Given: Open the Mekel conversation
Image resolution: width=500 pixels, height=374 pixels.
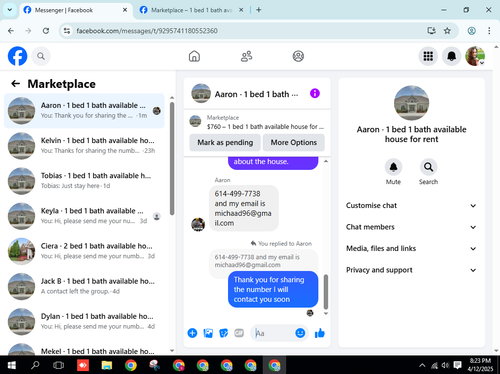Looking at the screenshot, I should point(84,349).
